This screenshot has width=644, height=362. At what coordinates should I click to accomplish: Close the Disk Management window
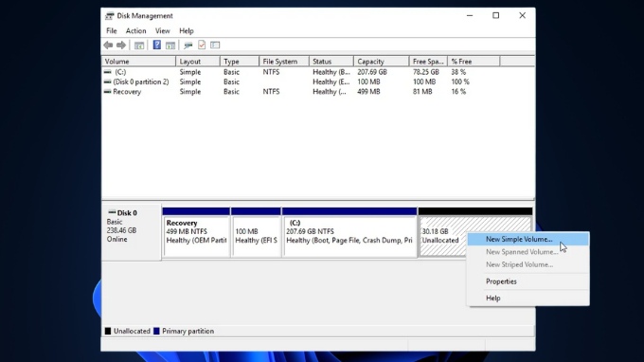click(x=522, y=15)
